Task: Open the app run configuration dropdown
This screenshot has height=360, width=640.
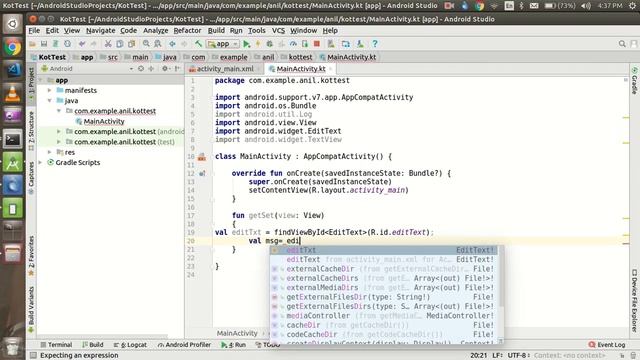Action: 223,44
